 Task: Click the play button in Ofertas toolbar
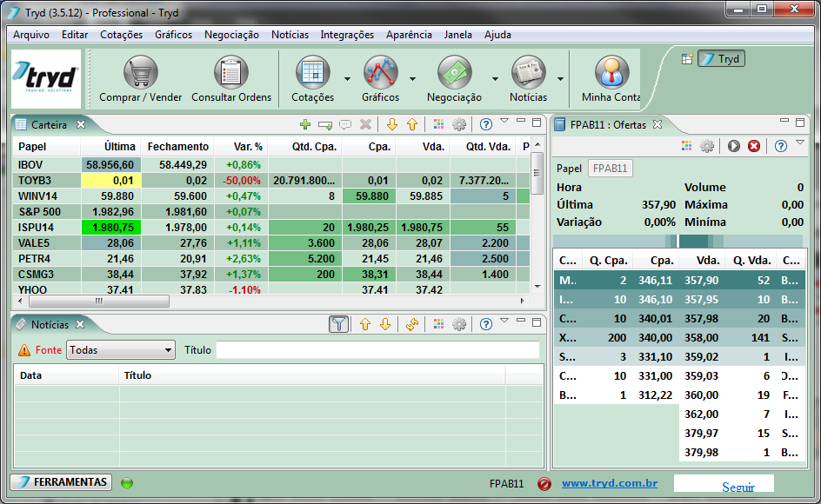[x=733, y=146]
